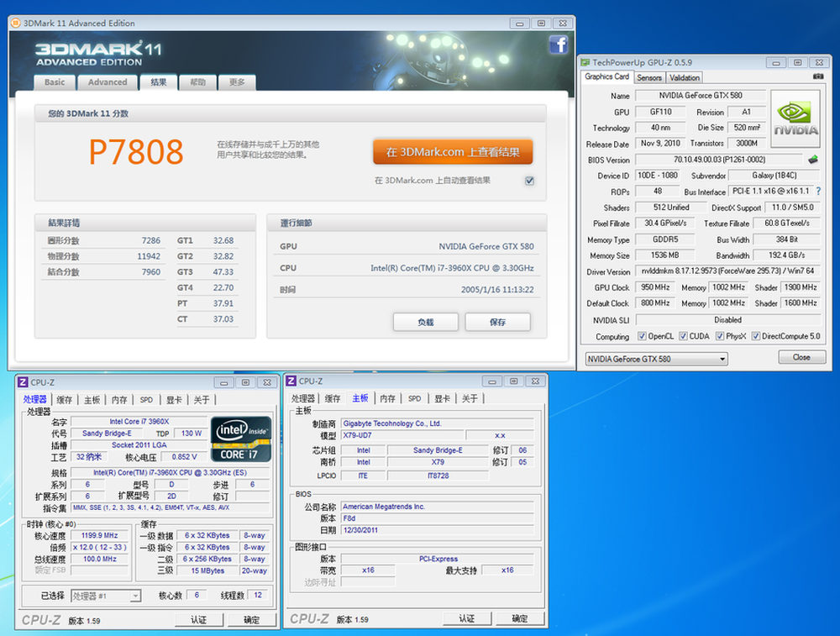Click the 1536 MB Memory Size field

tap(664, 255)
